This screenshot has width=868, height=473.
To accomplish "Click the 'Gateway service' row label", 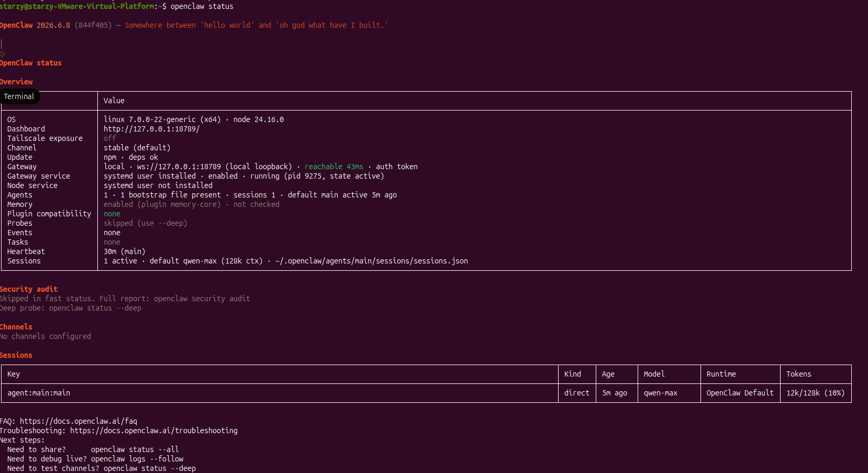I will click(39, 176).
